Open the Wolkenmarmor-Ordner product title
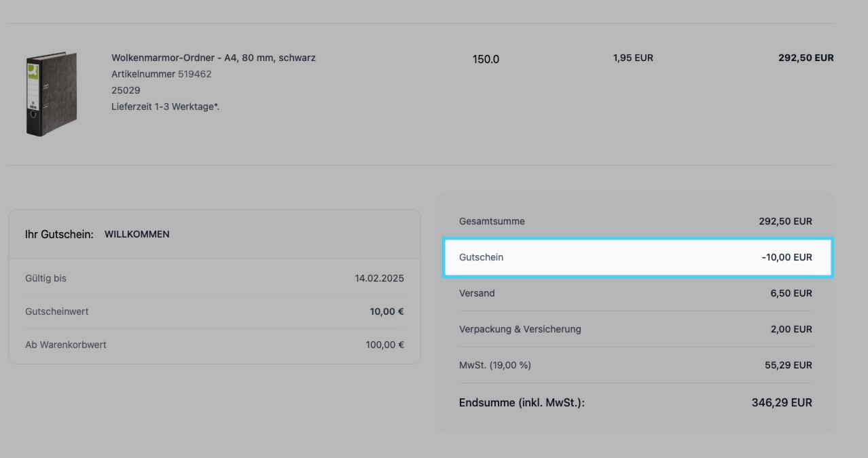Viewport: 868px width, 458px height. pyautogui.click(x=213, y=58)
